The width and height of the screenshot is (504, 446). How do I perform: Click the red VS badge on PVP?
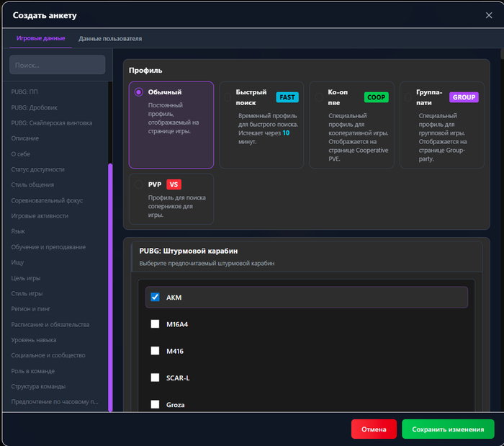coord(174,184)
